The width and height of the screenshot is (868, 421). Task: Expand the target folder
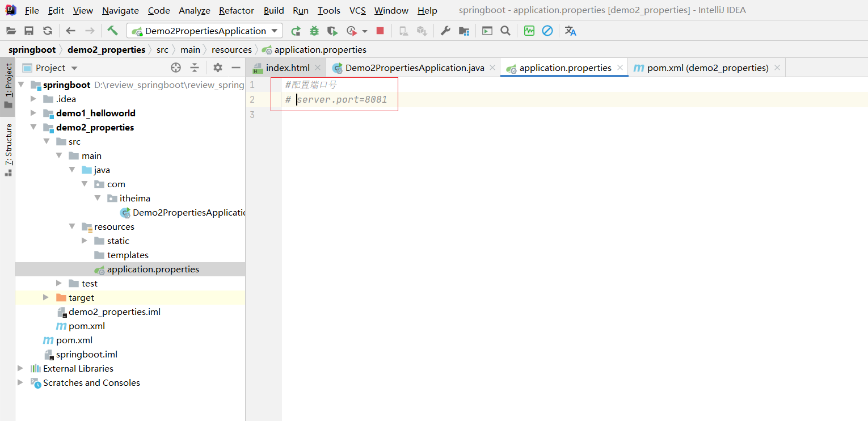[x=46, y=297]
